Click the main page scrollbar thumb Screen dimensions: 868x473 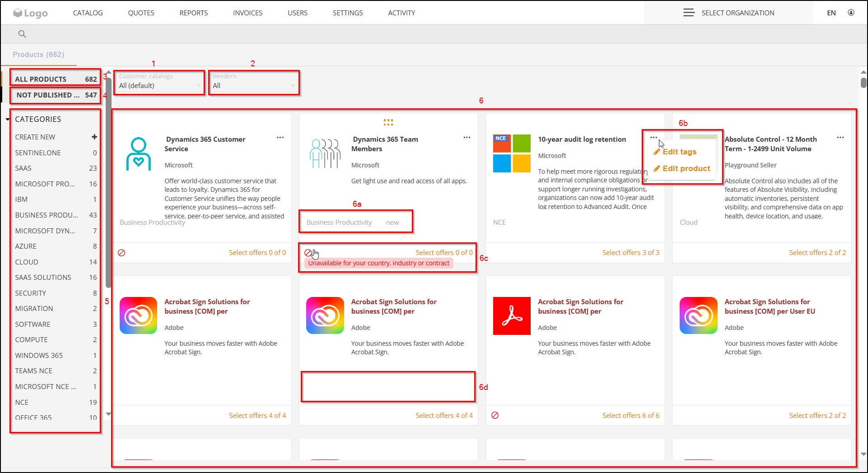point(863,83)
